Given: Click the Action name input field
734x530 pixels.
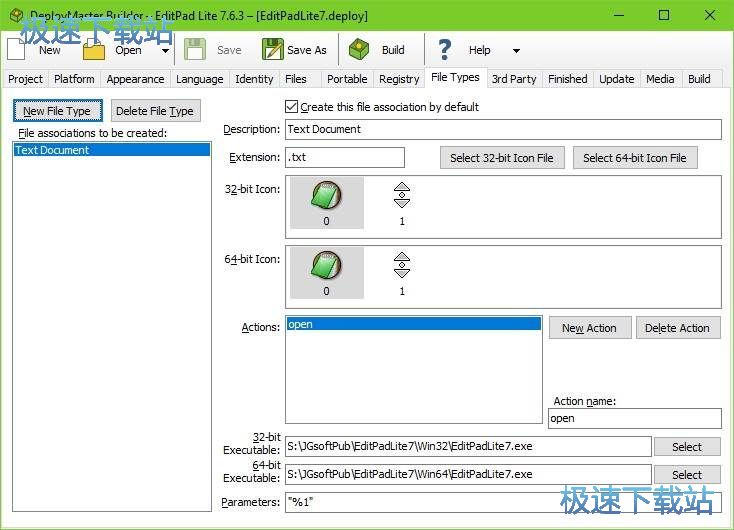Looking at the screenshot, I should pyautogui.click(x=635, y=418).
